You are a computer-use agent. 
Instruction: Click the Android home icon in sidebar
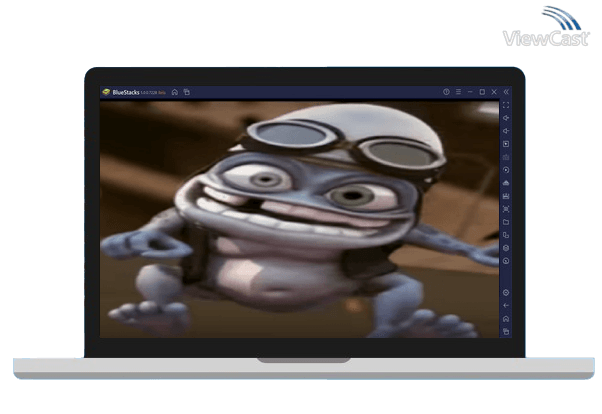tap(506, 319)
